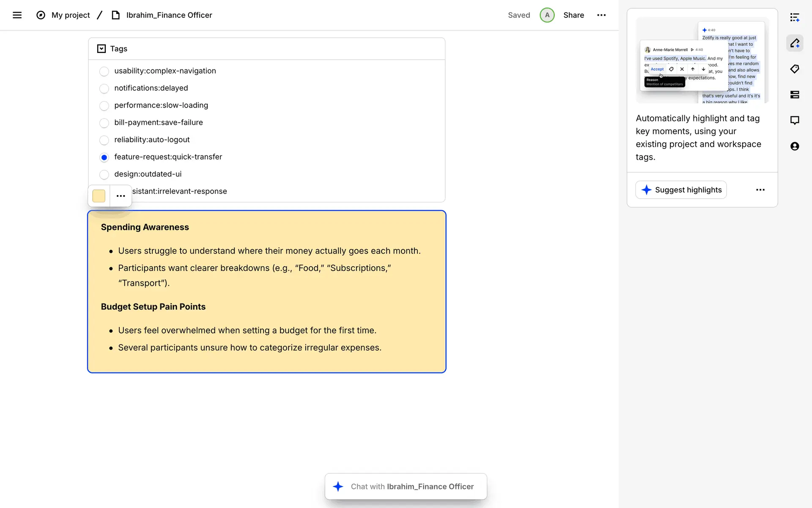812x508 pixels.
Task: Select the highlight pen sidebar icon
Action: click(795, 43)
